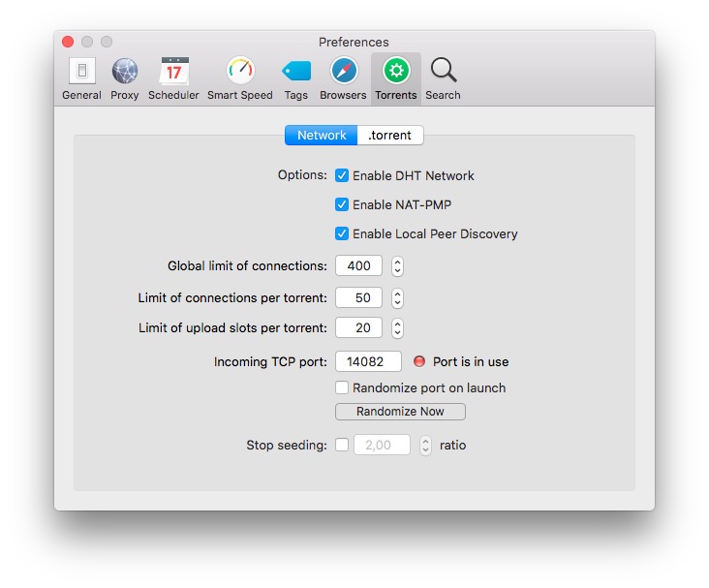Adjust the global connections limit stepper
The image size is (709, 588).
pos(397,265)
